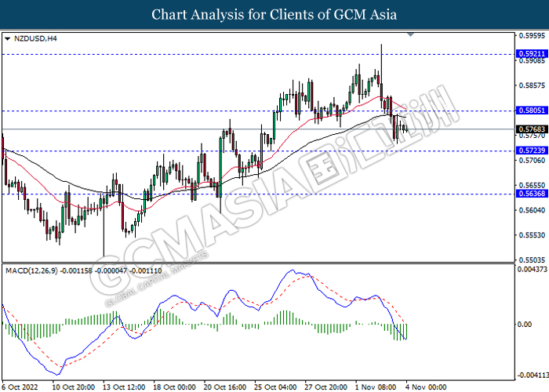Click the 0.55035 price scale value

[x=532, y=260]
